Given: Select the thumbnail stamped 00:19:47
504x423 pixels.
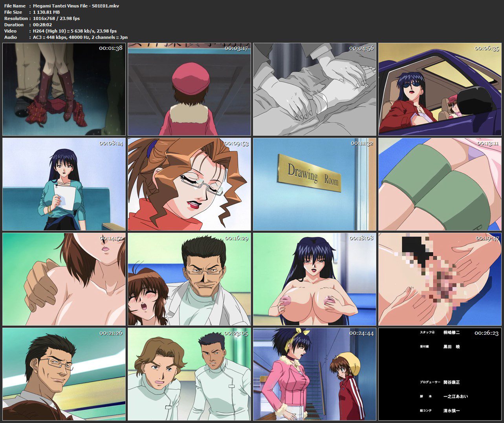Looking at the screenshot, I should click(x=440, y=279).
